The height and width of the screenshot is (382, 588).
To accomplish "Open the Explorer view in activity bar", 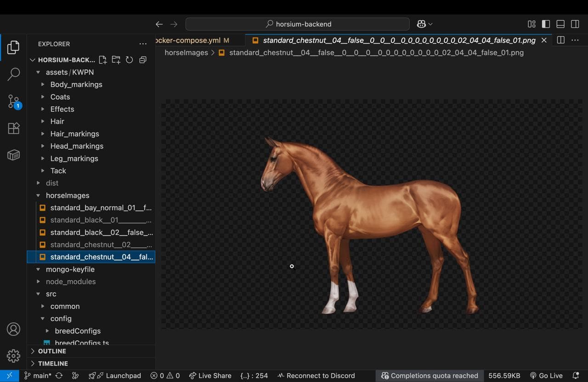I will pyautogui.click(x=13, y=47).
